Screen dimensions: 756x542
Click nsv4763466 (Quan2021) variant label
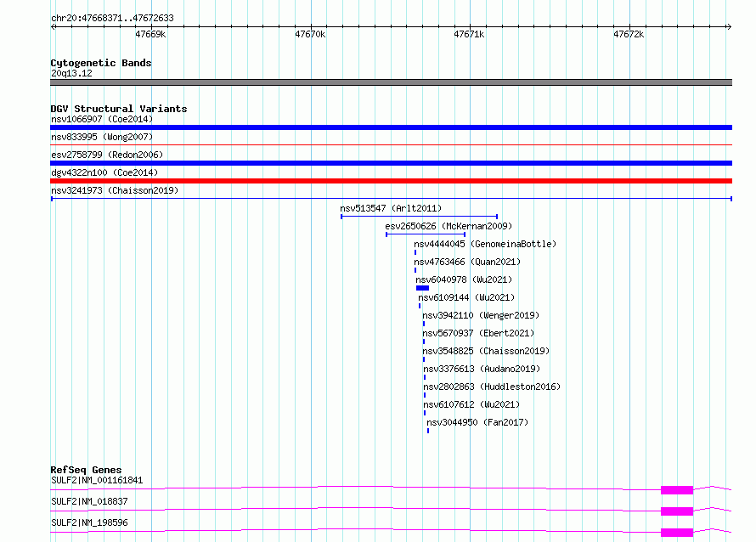click(467, 262)
